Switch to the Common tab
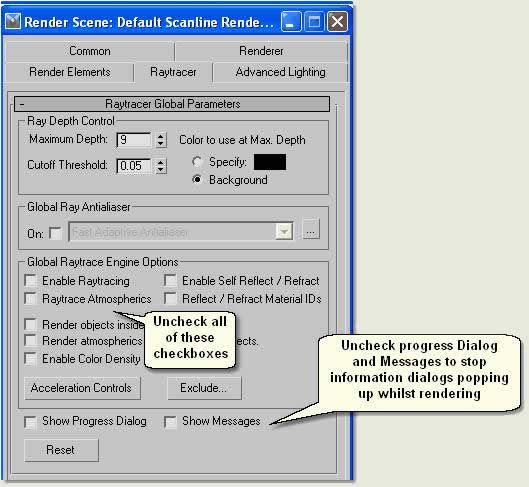 coord(90,51)
